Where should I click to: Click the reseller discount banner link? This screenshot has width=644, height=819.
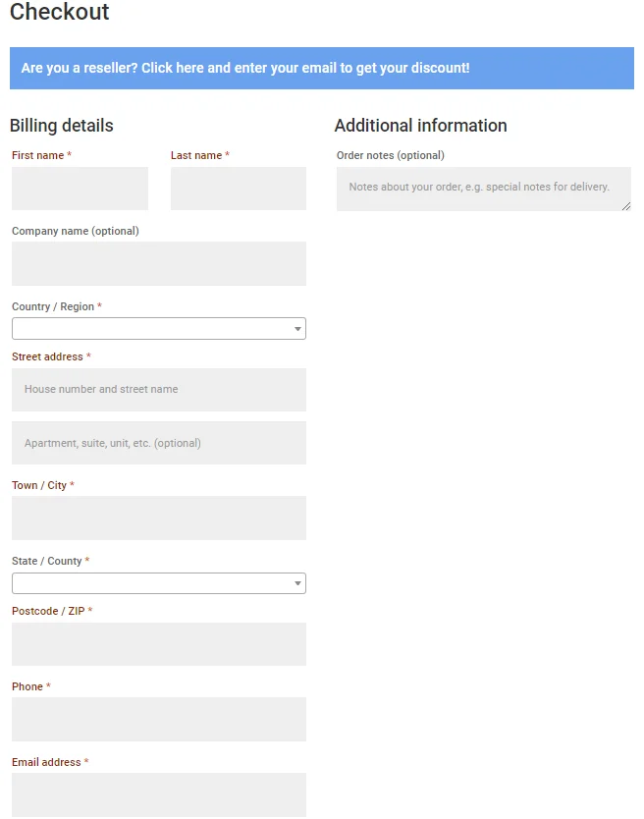[x=245, y=68]
